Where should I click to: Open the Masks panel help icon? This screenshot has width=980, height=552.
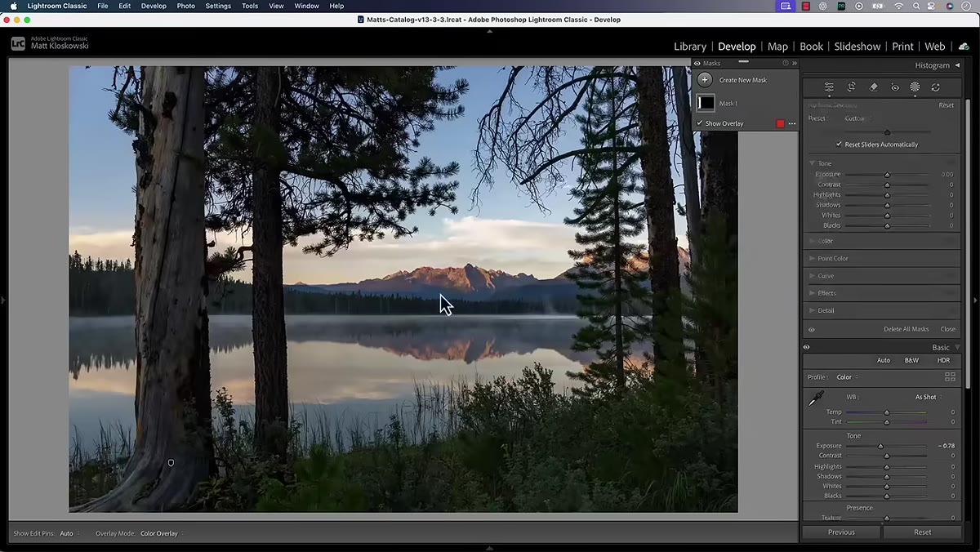pyautogui.click(x=786, y=63)
